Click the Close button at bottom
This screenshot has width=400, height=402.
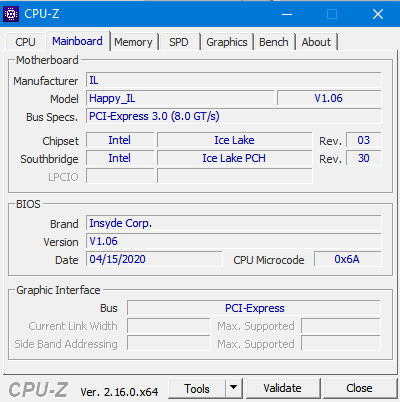(x=359, y=388)
